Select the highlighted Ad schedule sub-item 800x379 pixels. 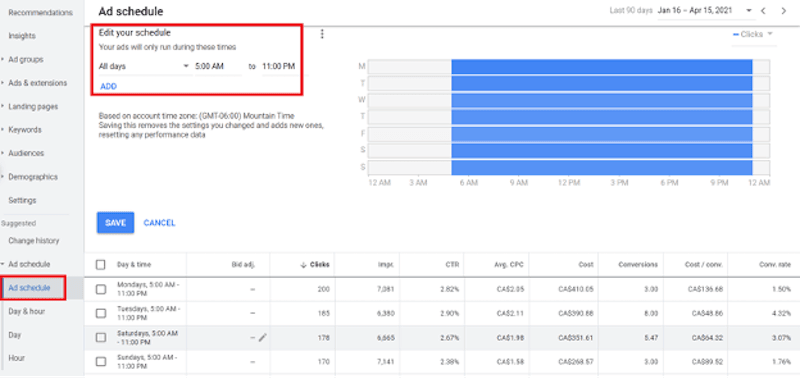[29, 288]
